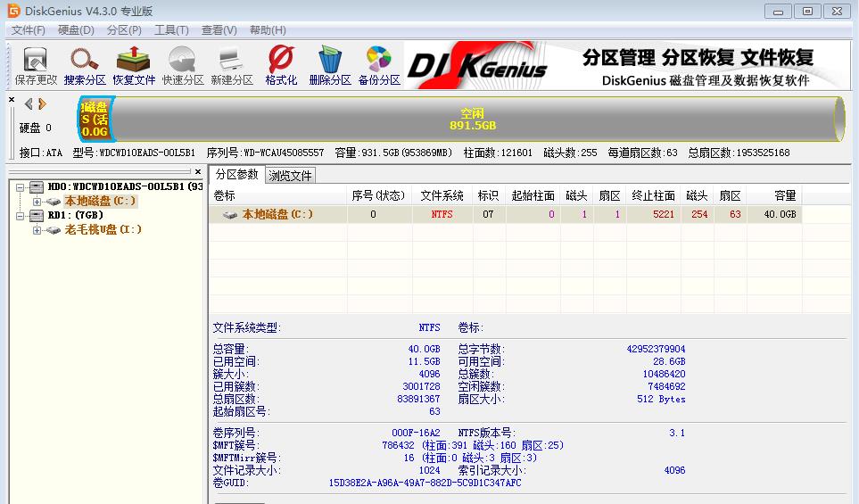This screenshot has width=859, height=504.
Task: Click the used space value 11.5GB
Action: coord(424,361)
